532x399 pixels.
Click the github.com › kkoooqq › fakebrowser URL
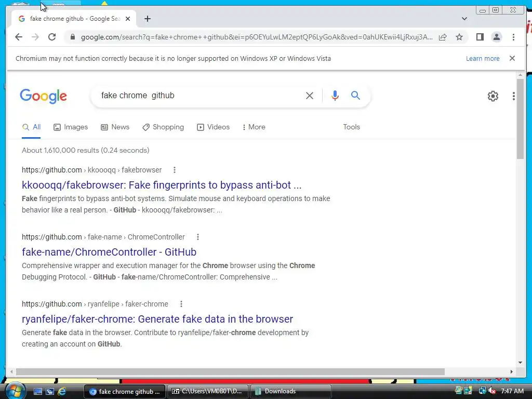(91, 170)
